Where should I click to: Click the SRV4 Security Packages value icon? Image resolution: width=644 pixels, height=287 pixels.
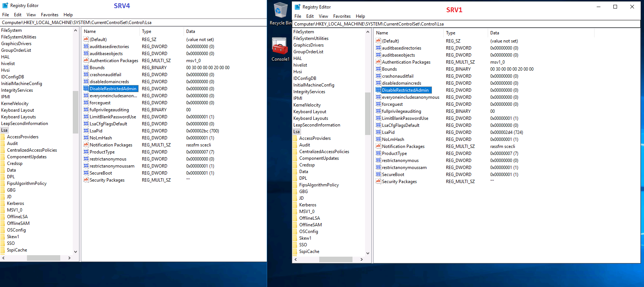click(86, 180)
